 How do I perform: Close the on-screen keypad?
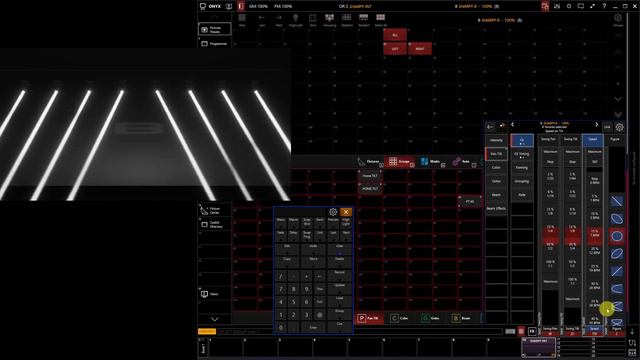point(346,212)
